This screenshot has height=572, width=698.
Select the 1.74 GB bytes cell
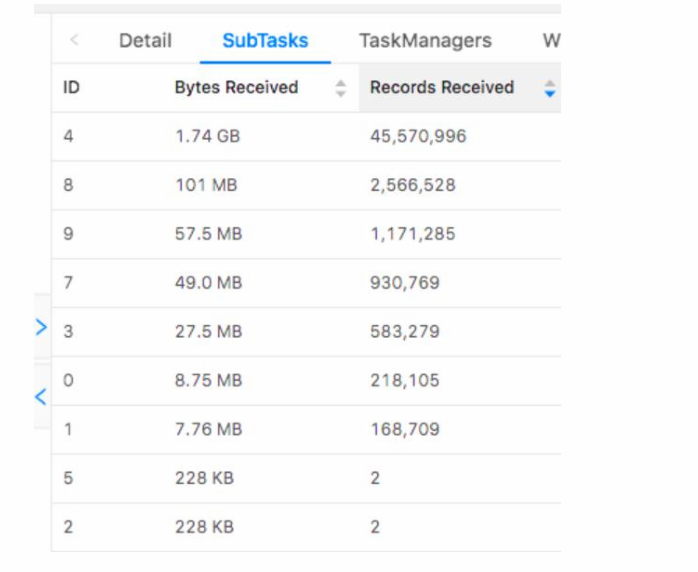click(x=207, y=136)
